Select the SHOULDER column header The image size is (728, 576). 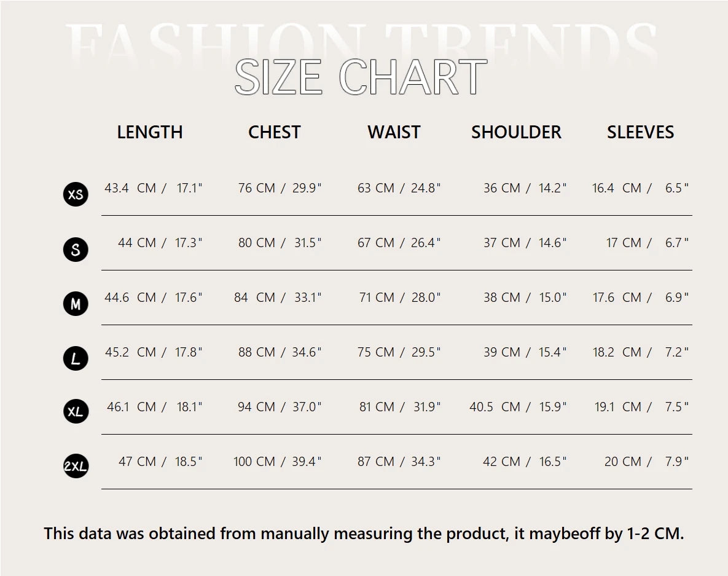(x=516, y=132)
